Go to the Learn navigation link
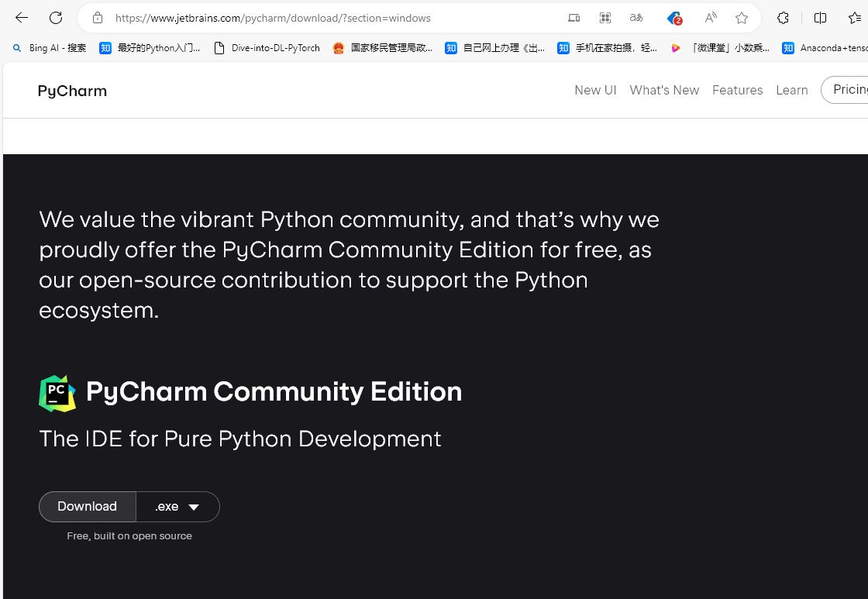This screenshot has height=599, width=868. pos(791,90)
